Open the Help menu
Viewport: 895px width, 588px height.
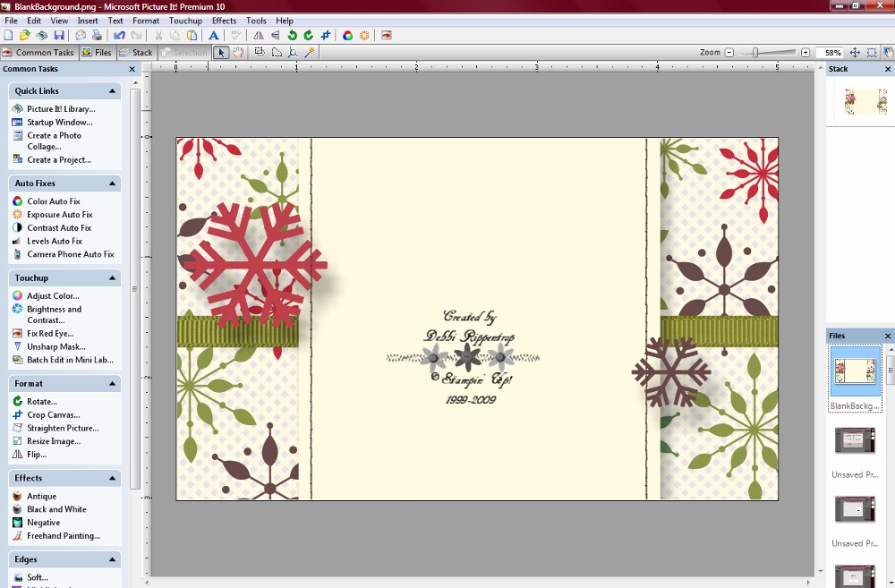pos(285,21)
